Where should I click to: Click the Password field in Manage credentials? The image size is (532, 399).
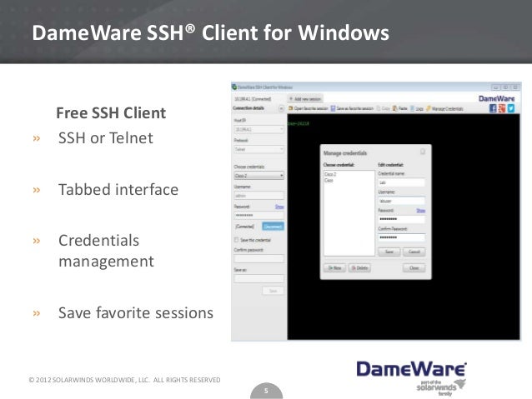(x=401, y=219)
